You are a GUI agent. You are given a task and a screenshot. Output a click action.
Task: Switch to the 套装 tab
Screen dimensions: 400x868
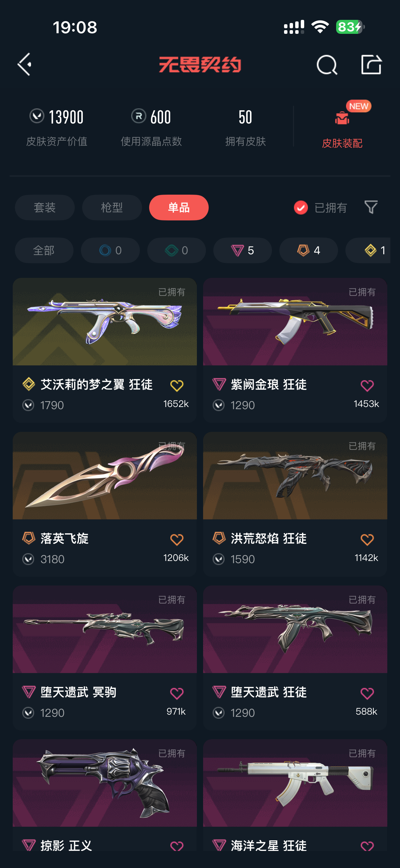click(x=45, y=208)
